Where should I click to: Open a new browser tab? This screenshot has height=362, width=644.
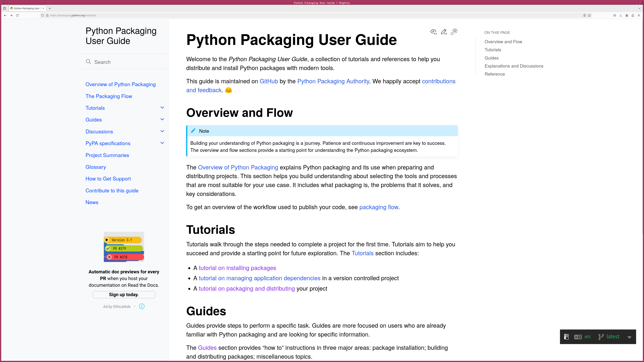click(x=50, y=9)
